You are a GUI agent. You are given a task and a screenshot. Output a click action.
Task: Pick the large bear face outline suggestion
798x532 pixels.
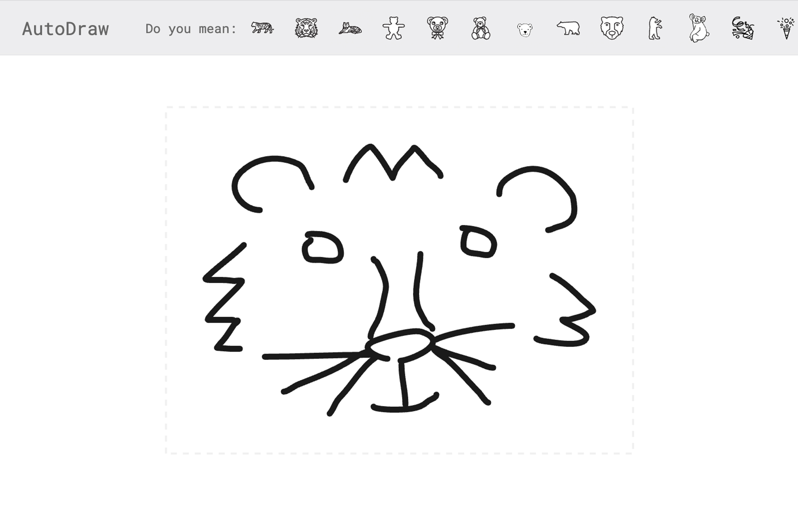(x=612, y=28)
